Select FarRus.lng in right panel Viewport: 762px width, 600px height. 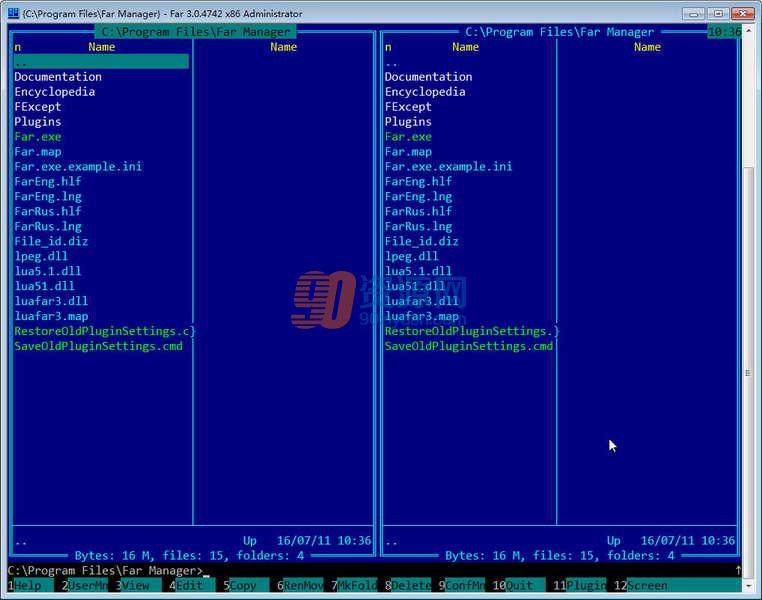coord(418,227)
